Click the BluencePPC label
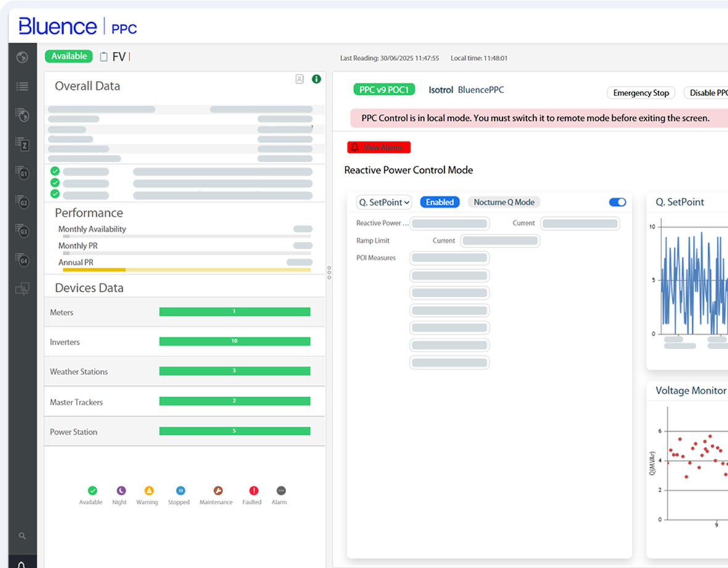Viewport: 728px width, 568px height. [481, 90]
